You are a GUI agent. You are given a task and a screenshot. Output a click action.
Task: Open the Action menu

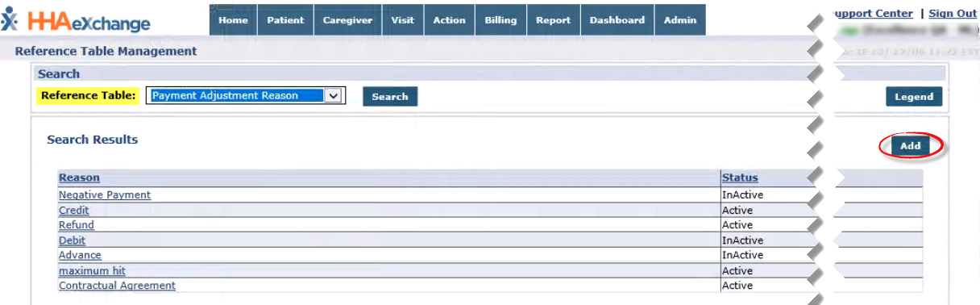point(449,20)
